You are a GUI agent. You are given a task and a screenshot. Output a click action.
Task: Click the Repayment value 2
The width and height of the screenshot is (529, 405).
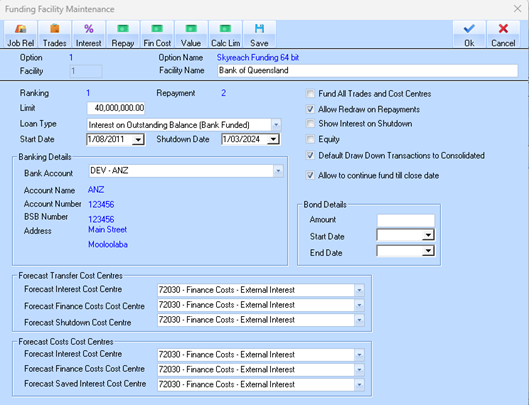click(223, 93)
